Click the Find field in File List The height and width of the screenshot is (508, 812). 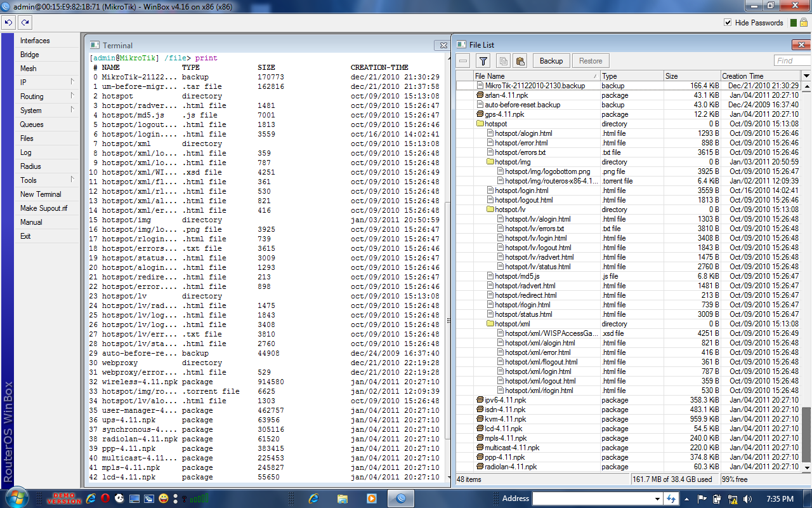792,61
